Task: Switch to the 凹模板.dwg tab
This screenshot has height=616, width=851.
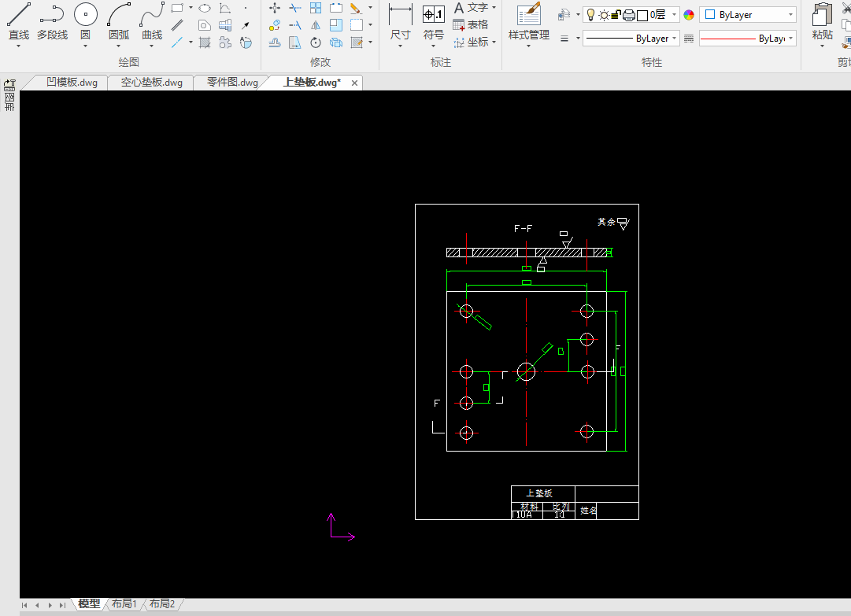Action: click(71, 83)
